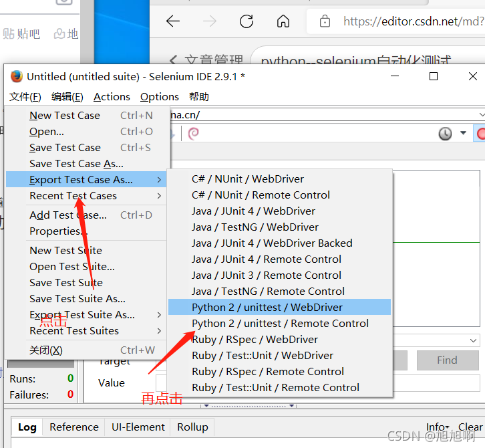Select Ruby / RSpec / Remote Control
This screenshot has width=485, height=448.
coord(280,372)
